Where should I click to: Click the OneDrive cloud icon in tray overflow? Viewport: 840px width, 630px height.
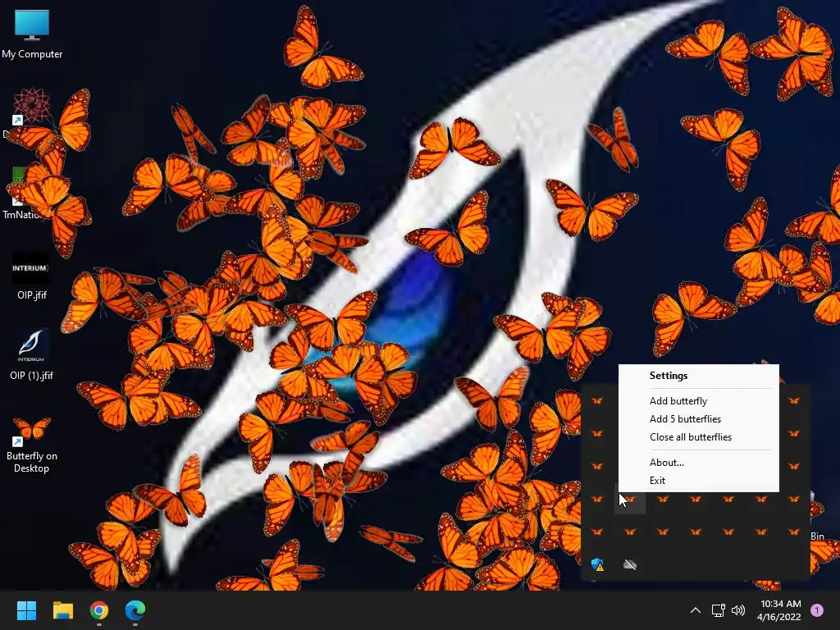(630, 564)
